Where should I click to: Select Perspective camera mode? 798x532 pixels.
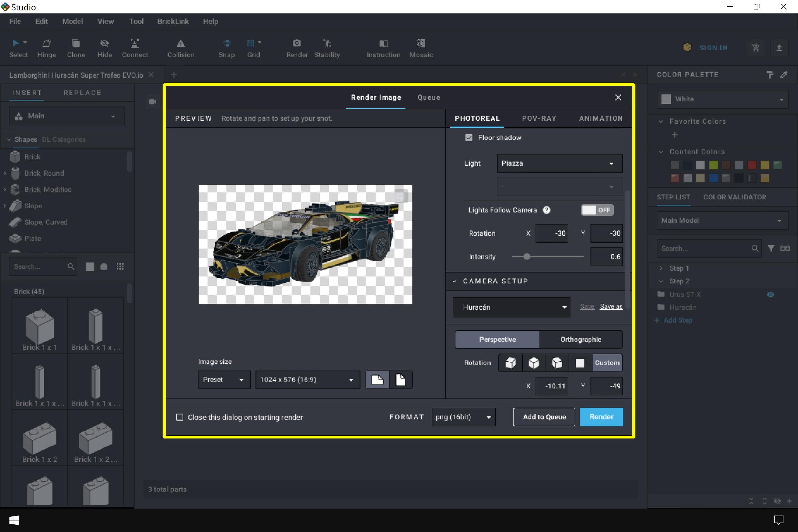(497, 339)
